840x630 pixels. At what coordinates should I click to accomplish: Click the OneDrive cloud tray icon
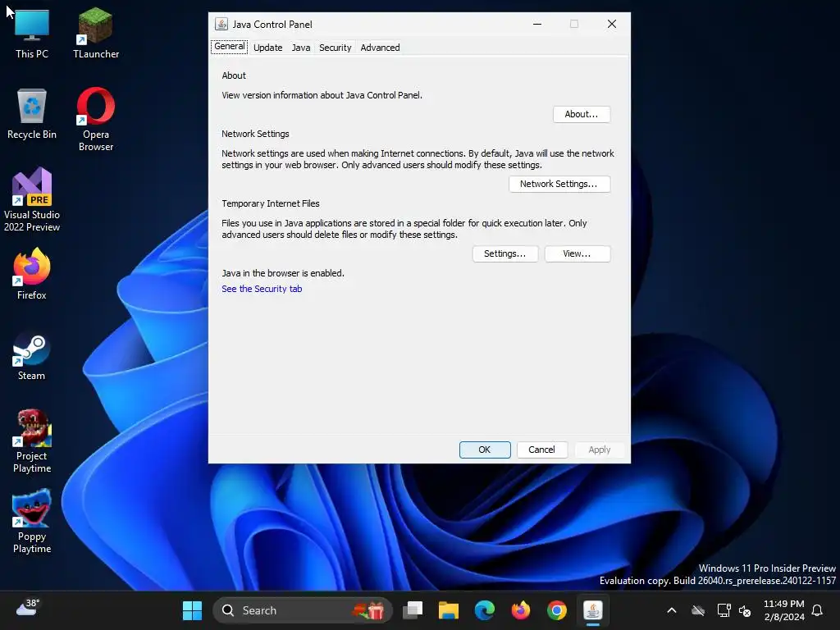point(698,610)
